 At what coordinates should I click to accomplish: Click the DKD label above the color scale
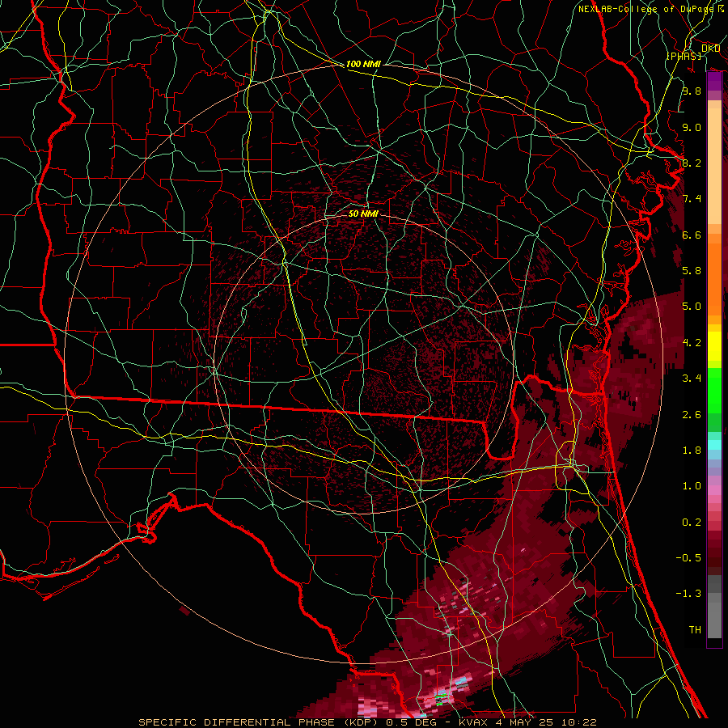coord(710,49)
